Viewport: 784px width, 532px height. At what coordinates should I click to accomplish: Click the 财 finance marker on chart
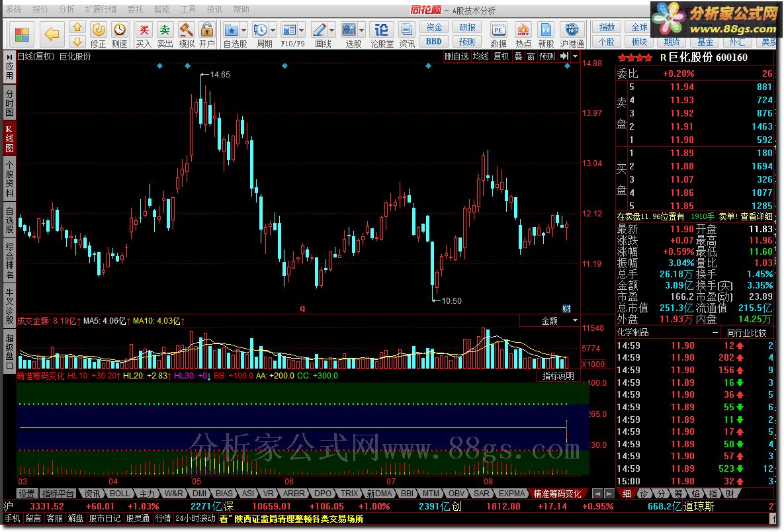coord(566,308)
